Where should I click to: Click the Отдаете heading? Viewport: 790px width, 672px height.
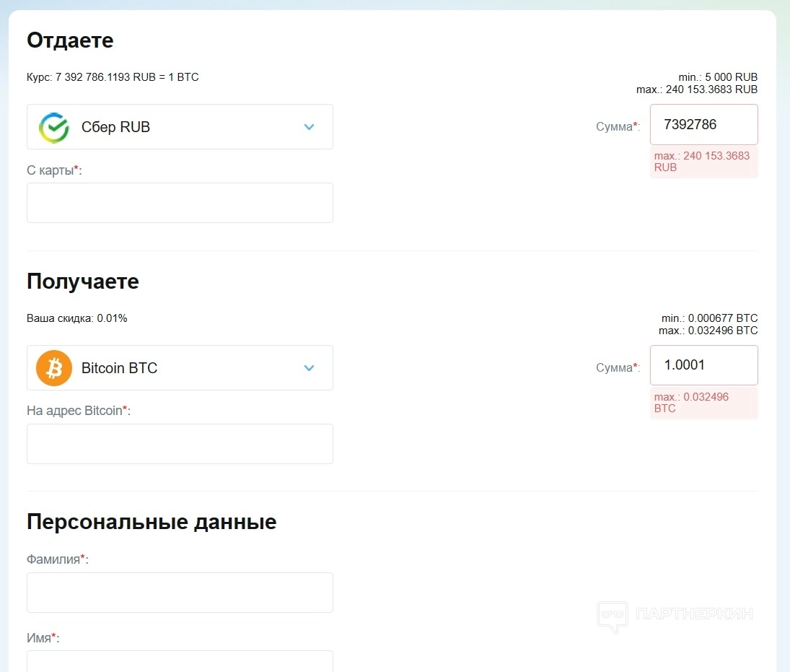[70, 40]
